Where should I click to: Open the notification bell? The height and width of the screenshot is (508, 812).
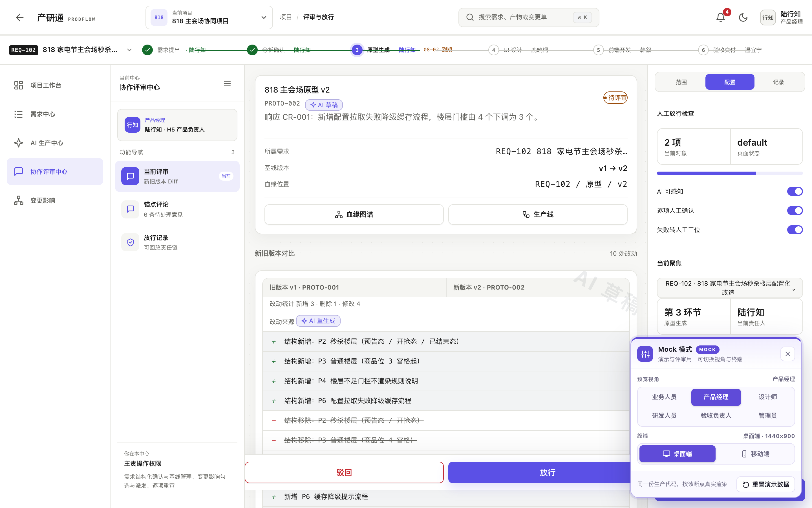[x=720, y=17]
